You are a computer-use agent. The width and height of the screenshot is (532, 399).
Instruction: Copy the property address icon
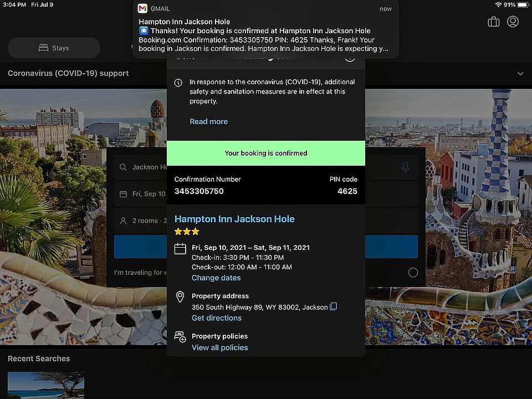334,306
